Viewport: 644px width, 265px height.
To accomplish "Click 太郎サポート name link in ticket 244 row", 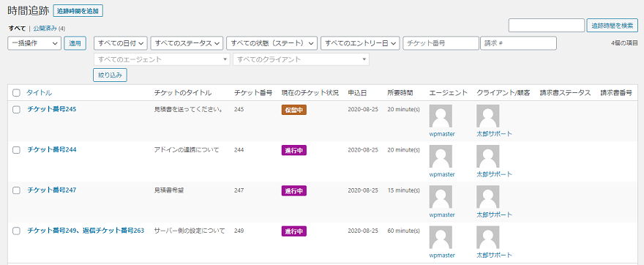I will click(x=495, y=174).
